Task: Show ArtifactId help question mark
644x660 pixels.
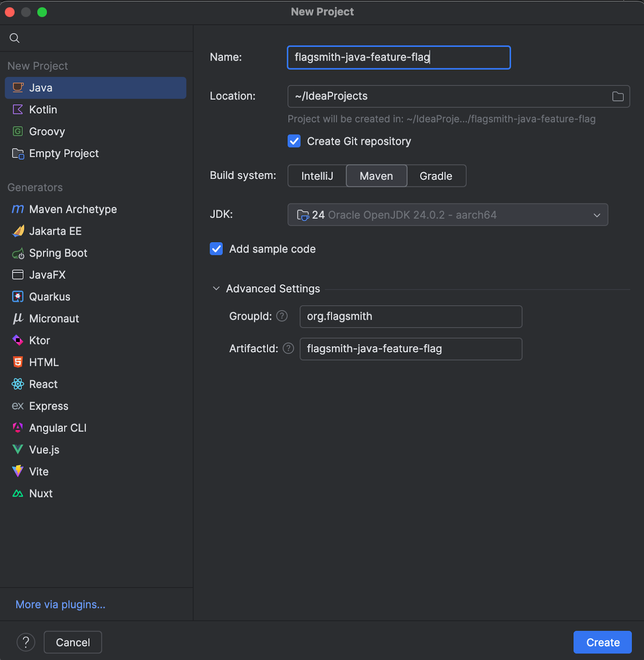Action: 288,349
